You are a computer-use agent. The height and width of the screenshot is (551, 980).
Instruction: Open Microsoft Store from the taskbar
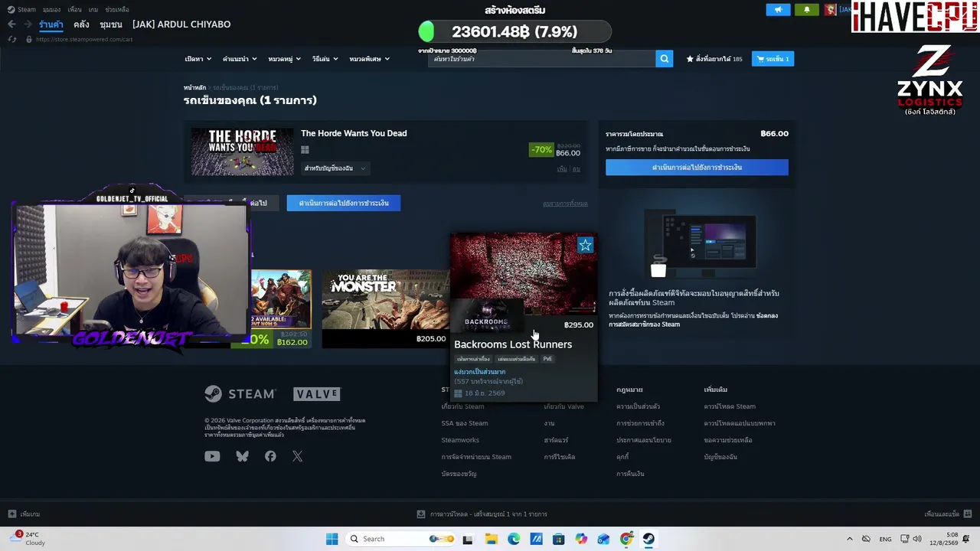click(558, 539)
